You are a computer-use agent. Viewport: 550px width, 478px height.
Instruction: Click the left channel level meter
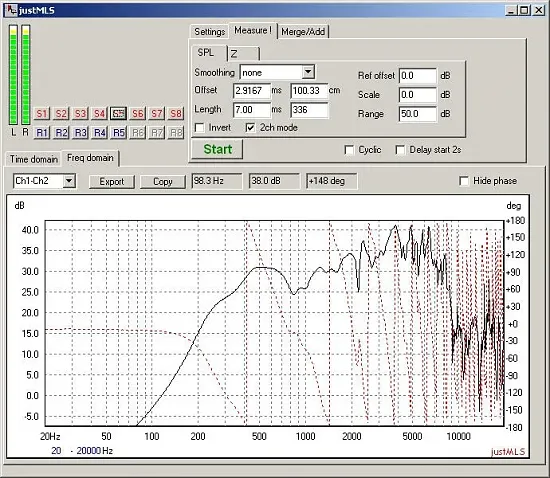click(x=13, y=75)
